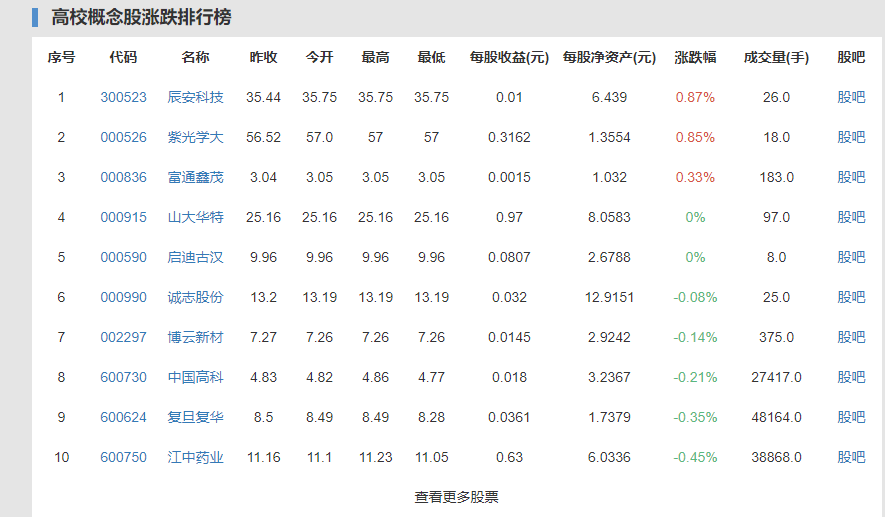The height and width of the screenshot is (517, 885).
Task: Click the -0.08% change value
Action: 695,297
